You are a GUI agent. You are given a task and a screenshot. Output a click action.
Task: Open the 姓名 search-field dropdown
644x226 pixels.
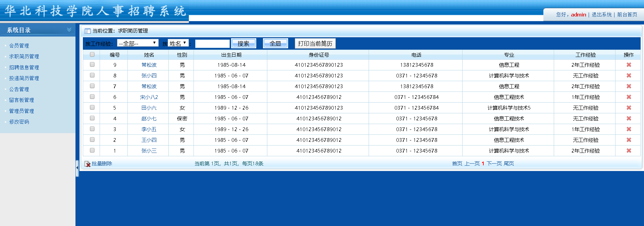point(178,43)
